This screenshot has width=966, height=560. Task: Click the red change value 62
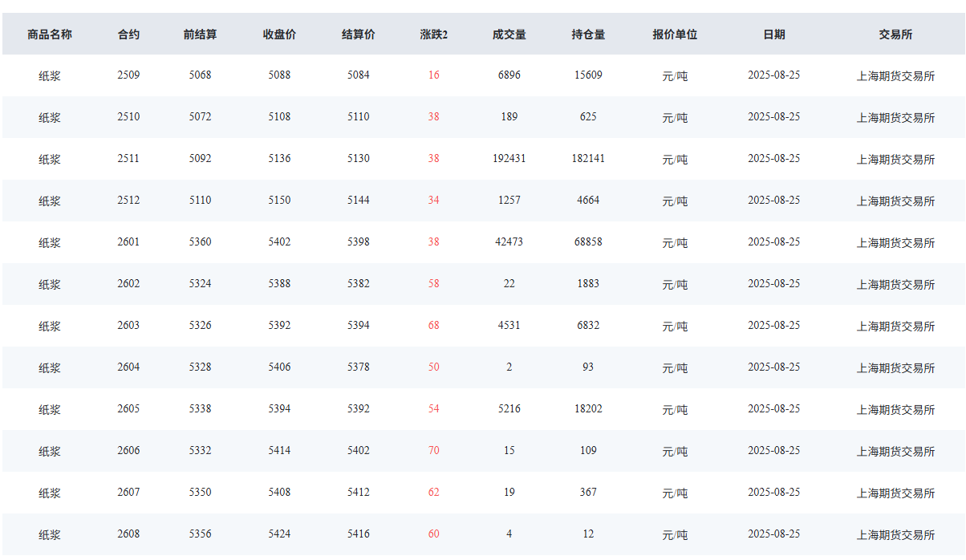434,493
